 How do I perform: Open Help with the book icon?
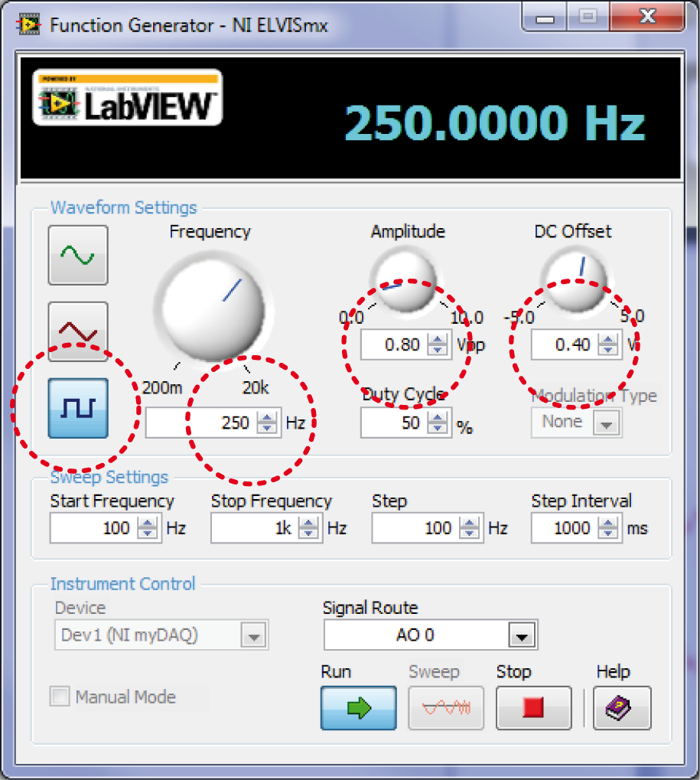pos(622,707)
